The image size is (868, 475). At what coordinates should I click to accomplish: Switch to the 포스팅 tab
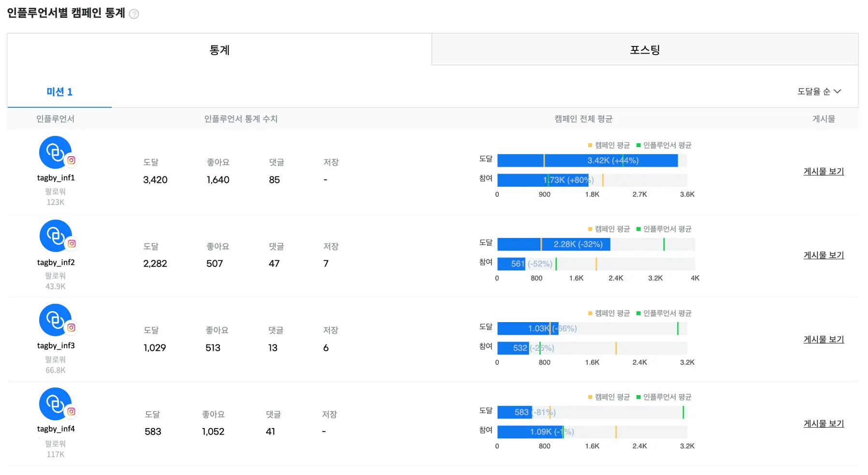[x=645, y=50]
